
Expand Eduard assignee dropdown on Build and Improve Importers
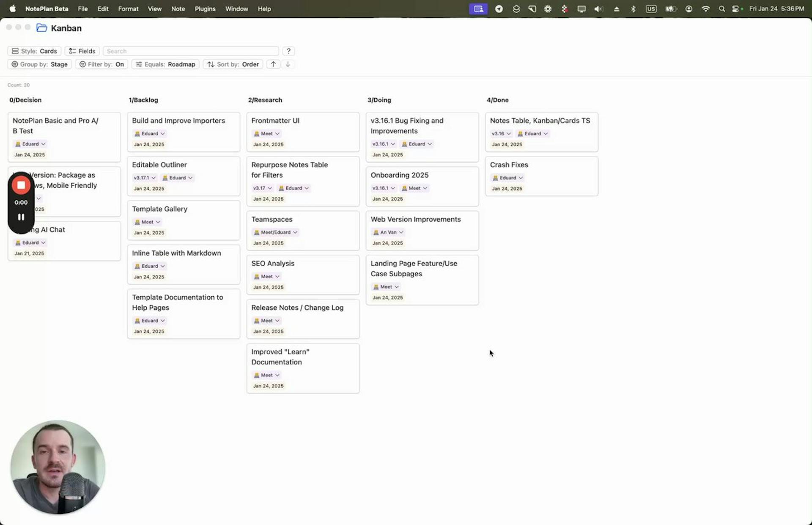163,133
